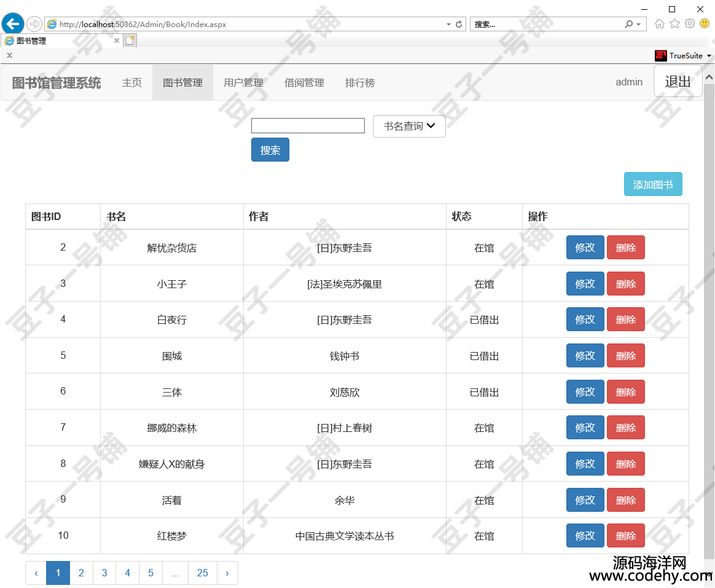The image size is (715, 588).
Task: Close the 图书管理 browser tab
Action: [x=117, y=41]
